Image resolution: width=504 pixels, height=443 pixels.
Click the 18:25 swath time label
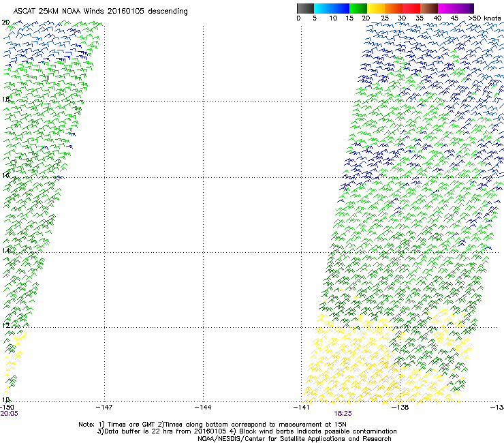tap(343, 414)
